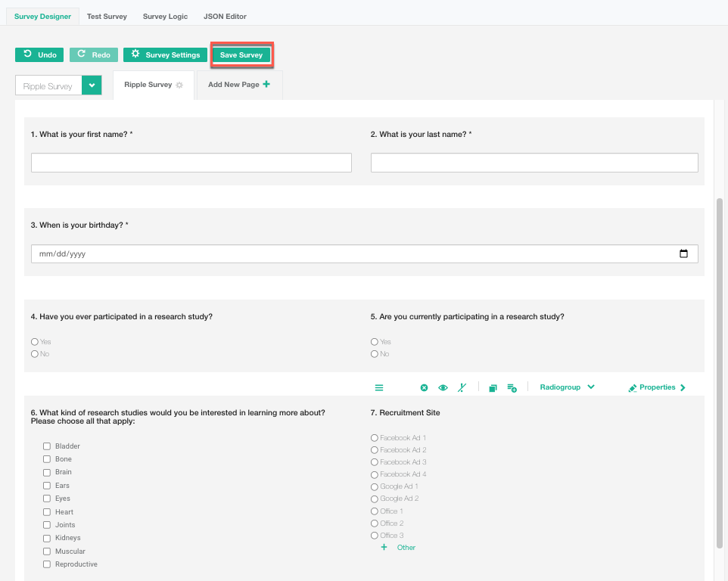Open the calendar picker in the birthday field

(683, 254)
